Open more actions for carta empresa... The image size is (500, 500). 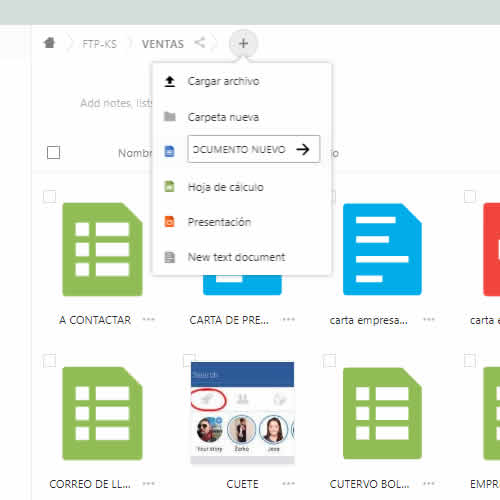point(429,319)
